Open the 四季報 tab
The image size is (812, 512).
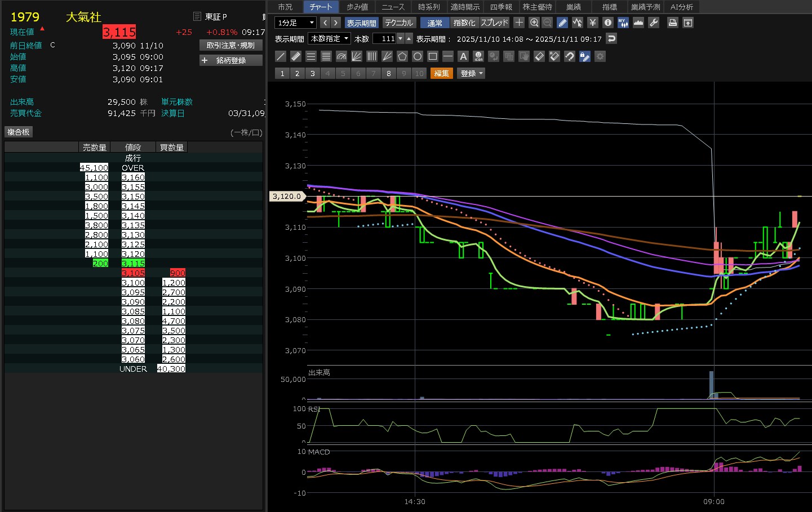[500, 7]
